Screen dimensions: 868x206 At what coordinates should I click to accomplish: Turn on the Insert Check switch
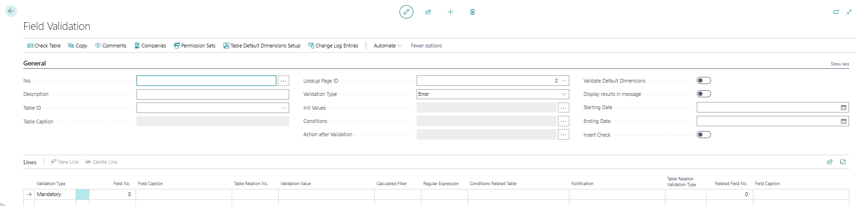pos(703,135)
